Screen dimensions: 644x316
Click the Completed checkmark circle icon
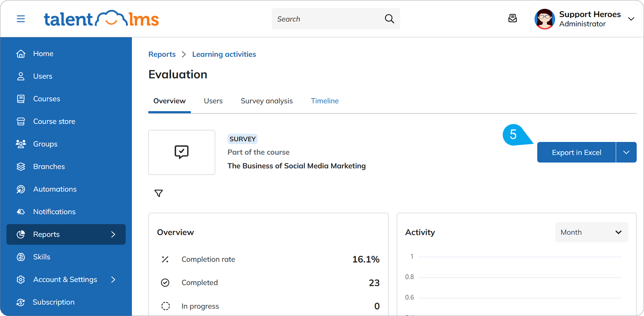pyautogui.click(x=165, y=282)
